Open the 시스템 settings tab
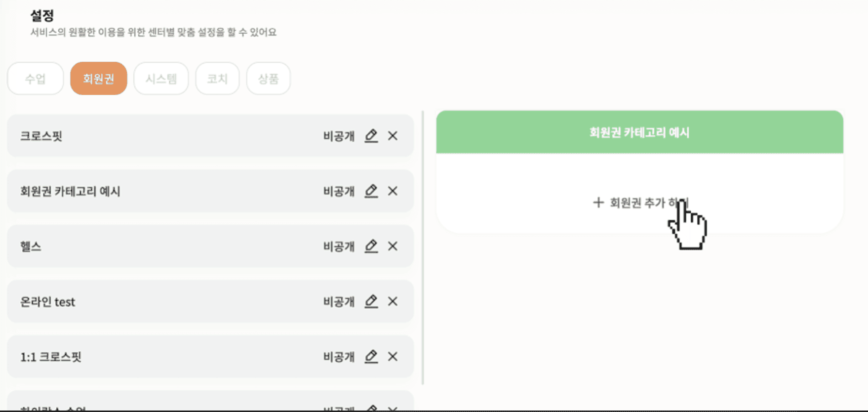This screenshot has width=868, height=412. [161, 79]
